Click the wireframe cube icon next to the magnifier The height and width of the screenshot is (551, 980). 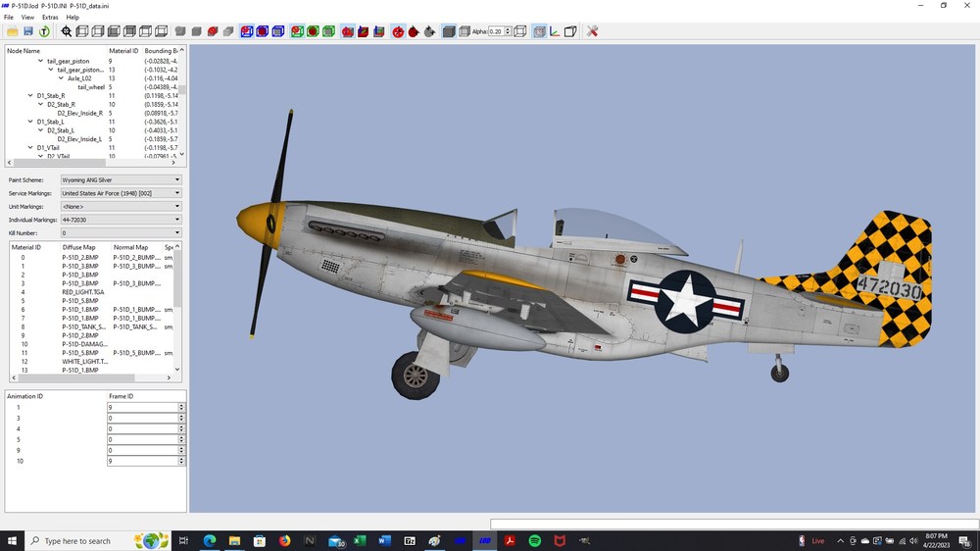(x=82, y=31)
